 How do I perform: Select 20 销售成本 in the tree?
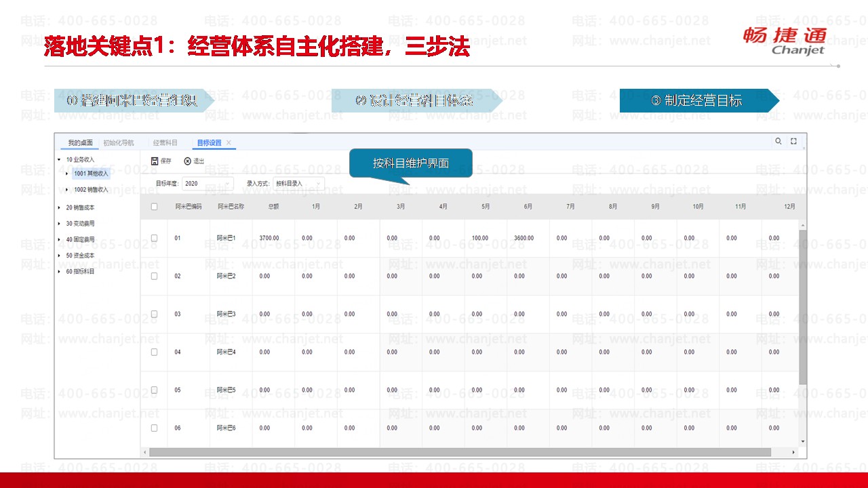click(80, 207)
